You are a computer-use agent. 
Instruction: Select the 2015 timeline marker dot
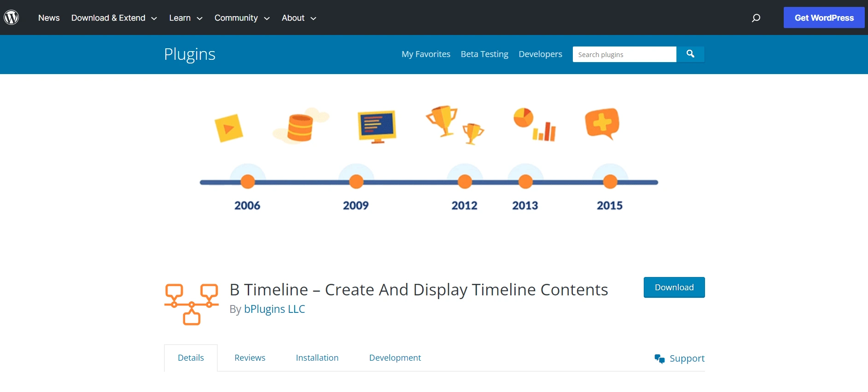(x=610, y=182)
